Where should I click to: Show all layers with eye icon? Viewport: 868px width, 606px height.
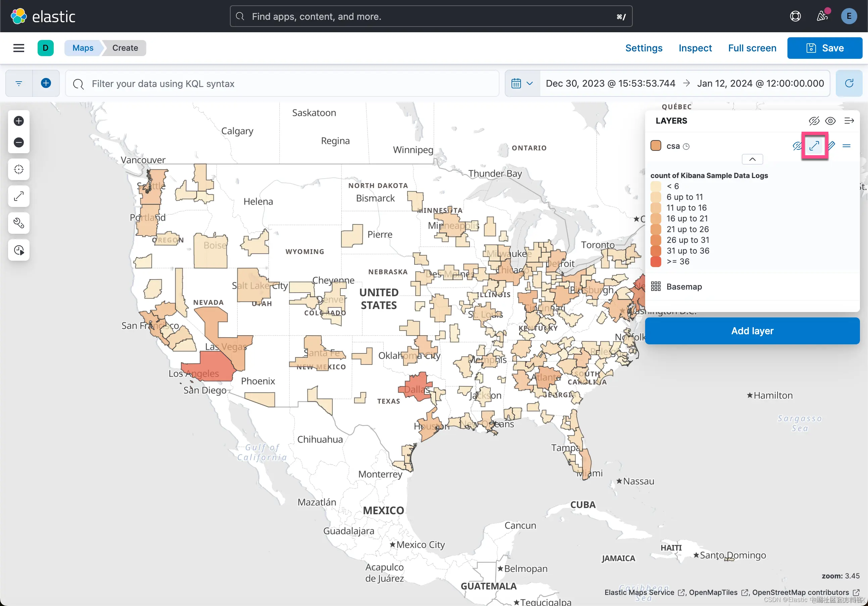tap(830, 121)
